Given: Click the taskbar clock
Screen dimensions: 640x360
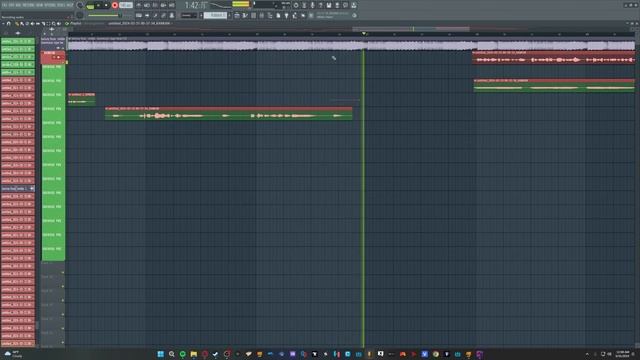Looking at the screenshot, I should click(x=622, y=354).
